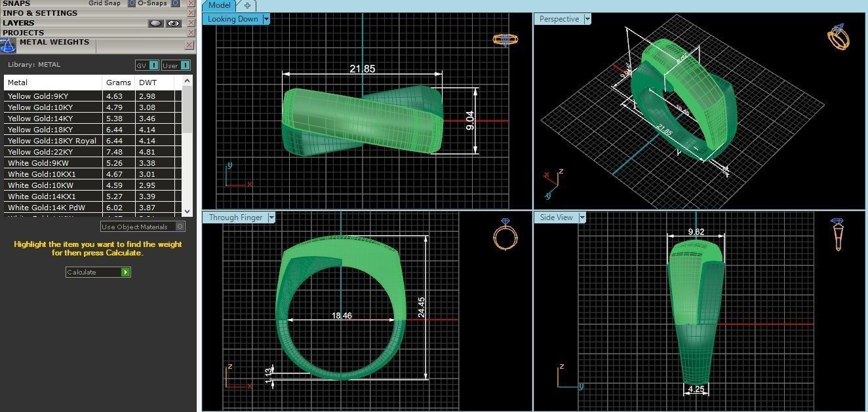Click the Perspective viewport ring icon

[839, 37]
